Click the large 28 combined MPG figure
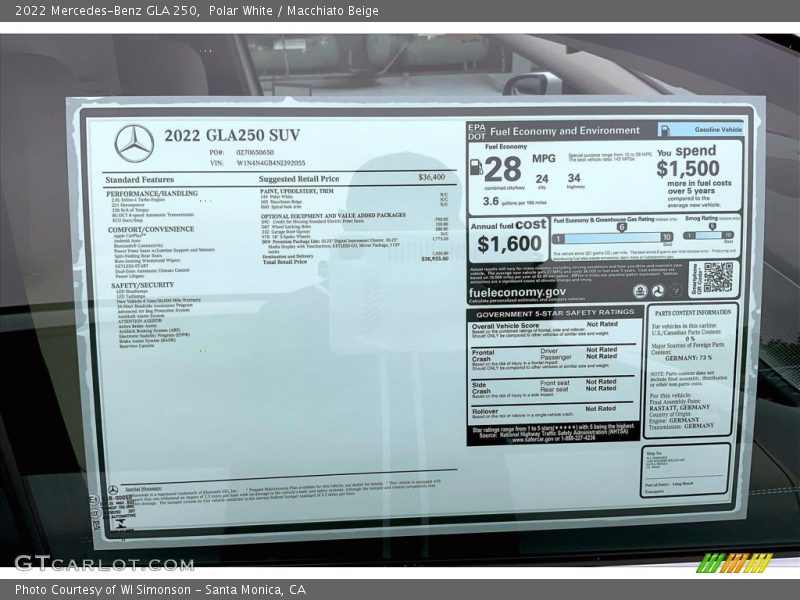 pos(503,169)
